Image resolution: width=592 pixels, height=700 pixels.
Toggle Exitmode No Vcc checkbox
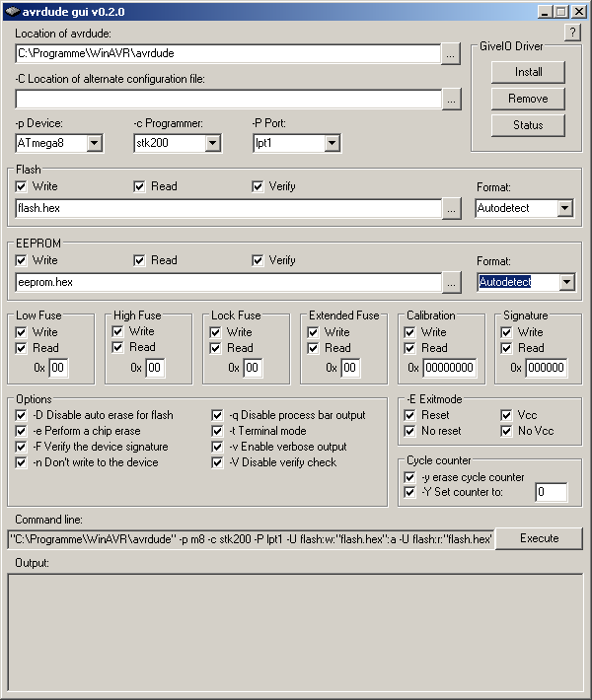[x=506, y=431]
